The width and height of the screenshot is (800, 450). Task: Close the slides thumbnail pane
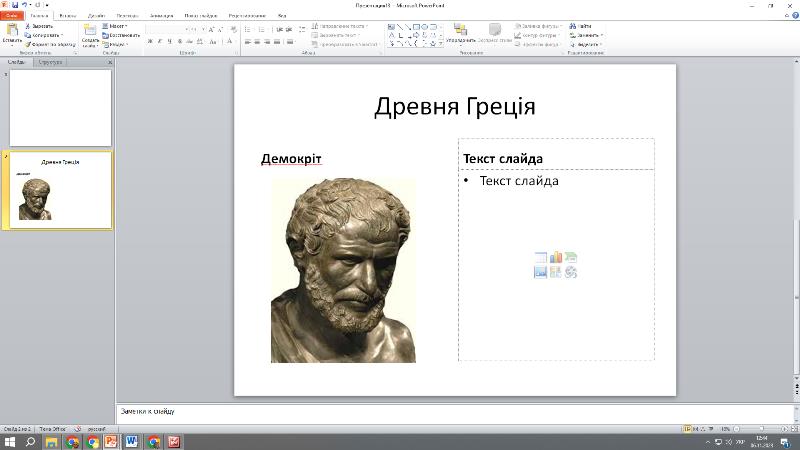pos(110,62)
